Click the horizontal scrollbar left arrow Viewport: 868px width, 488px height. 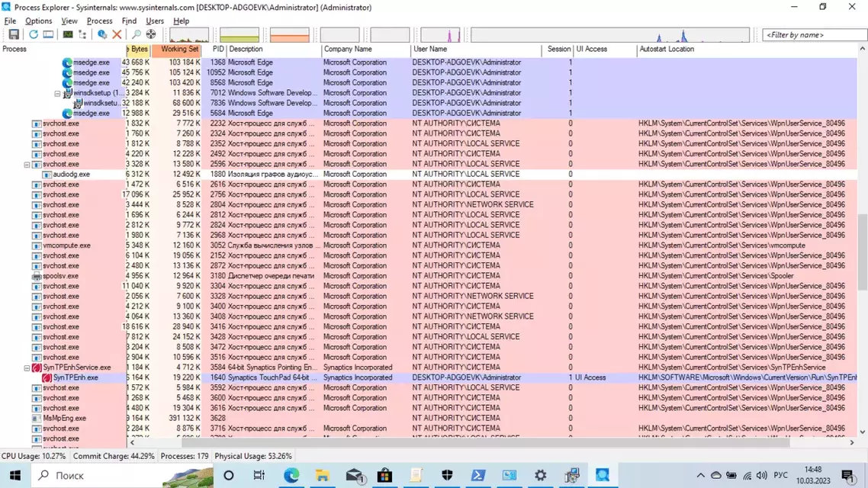(132, 442)
